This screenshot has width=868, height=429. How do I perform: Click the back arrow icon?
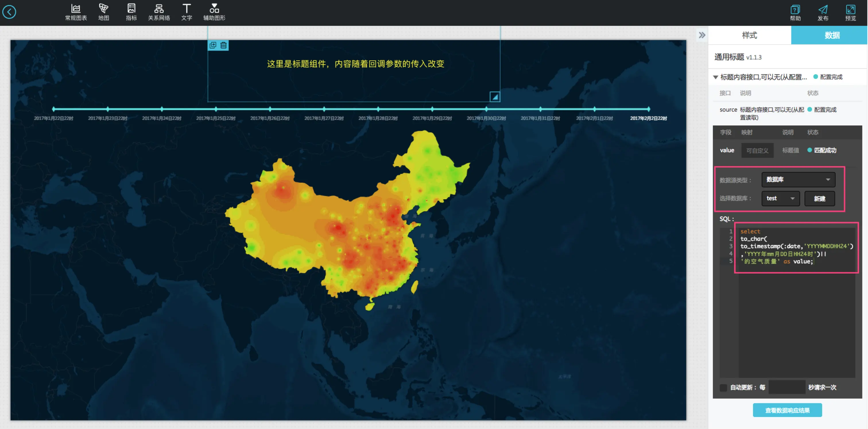pyautogui.click(x=9, y=12)
